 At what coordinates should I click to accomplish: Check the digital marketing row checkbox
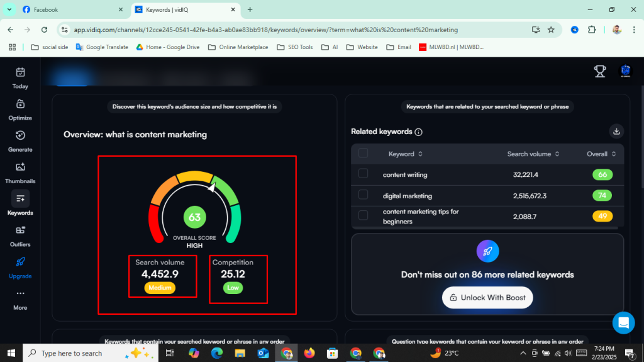(x=363, y=194)
